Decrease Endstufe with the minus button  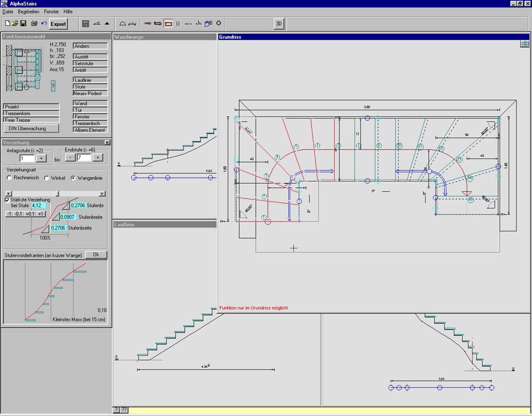point(69,158)
